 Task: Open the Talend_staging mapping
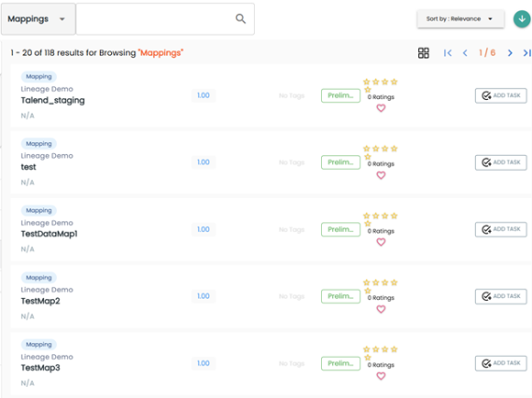53,101
